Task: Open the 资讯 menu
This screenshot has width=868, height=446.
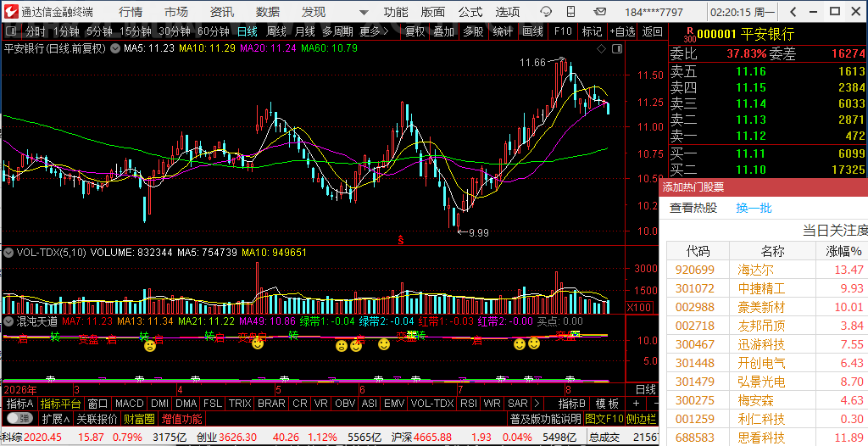Action: click(x=222, y=12)
